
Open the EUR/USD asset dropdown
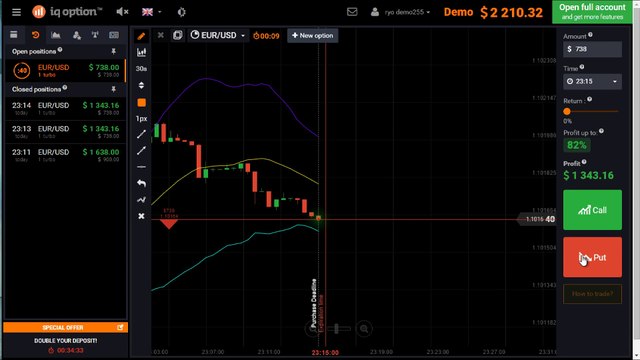218,36
